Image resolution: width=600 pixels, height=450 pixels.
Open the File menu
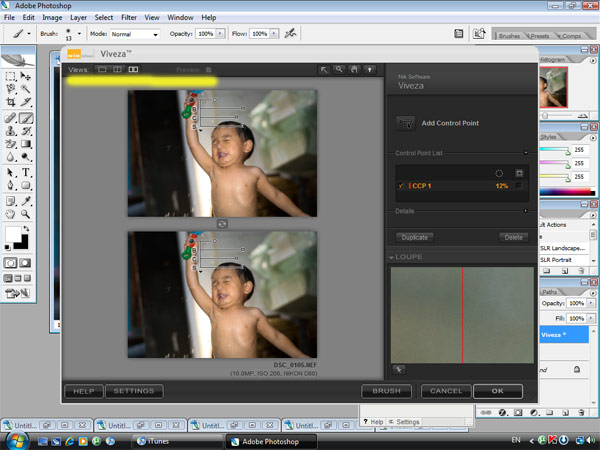(9, 18)
